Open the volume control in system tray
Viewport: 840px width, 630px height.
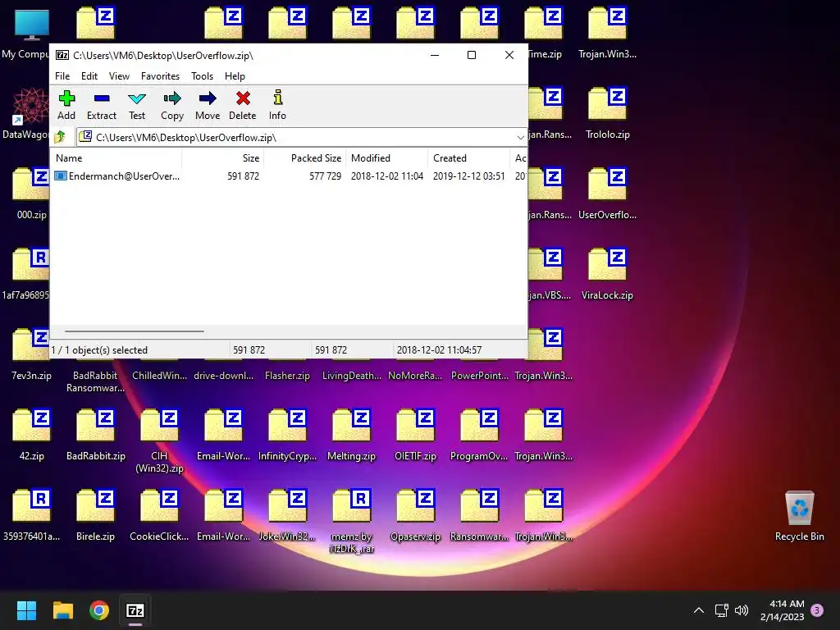coord(742,610)
